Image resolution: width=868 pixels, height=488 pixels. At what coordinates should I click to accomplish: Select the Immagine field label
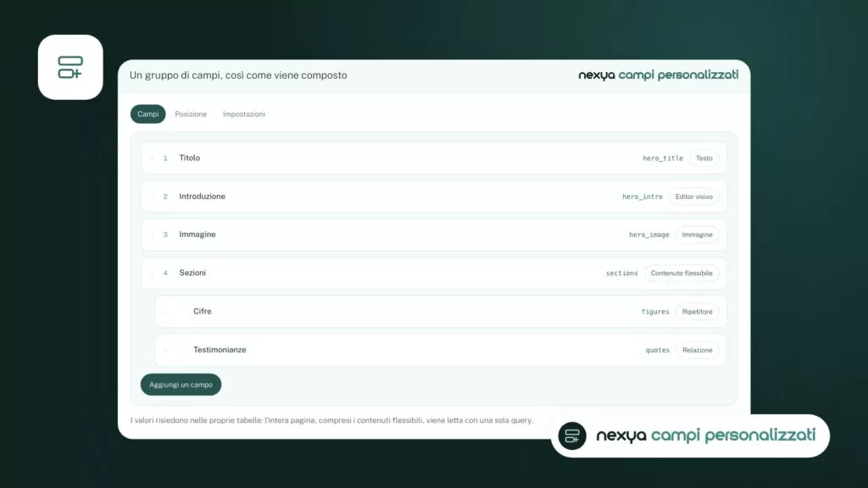click(x=197, y=235)
